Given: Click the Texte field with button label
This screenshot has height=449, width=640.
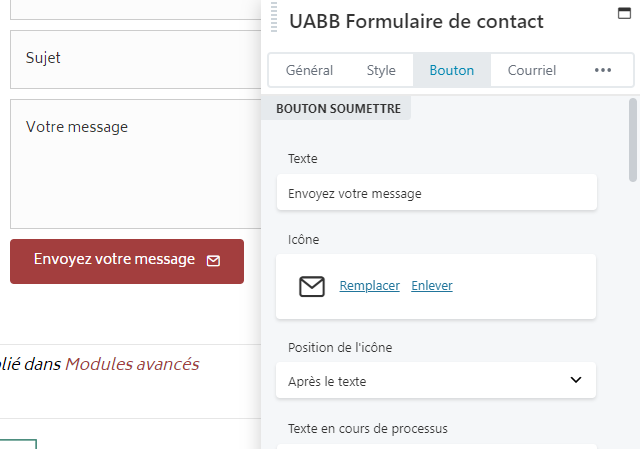Looking at the screenshot, I should [x=436, y=193].
